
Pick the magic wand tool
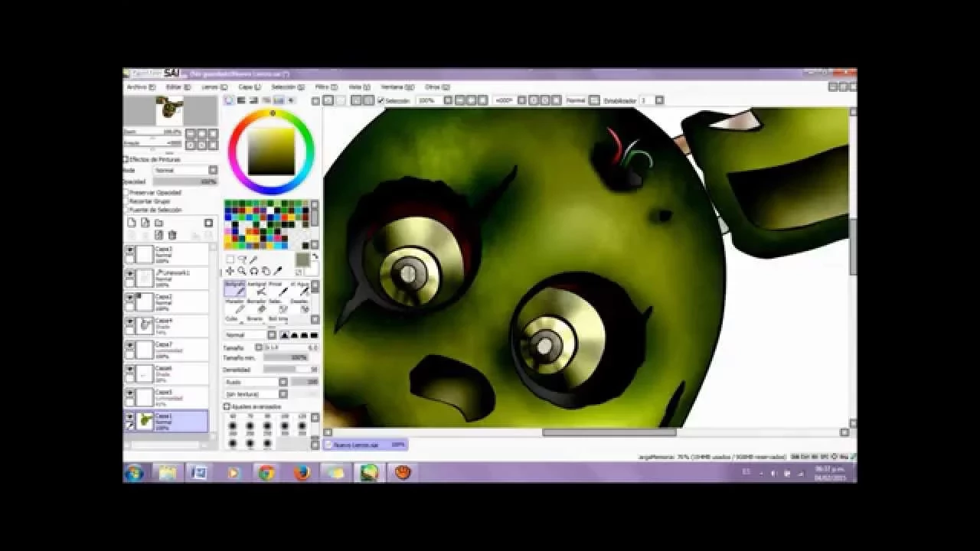[253, 259]
